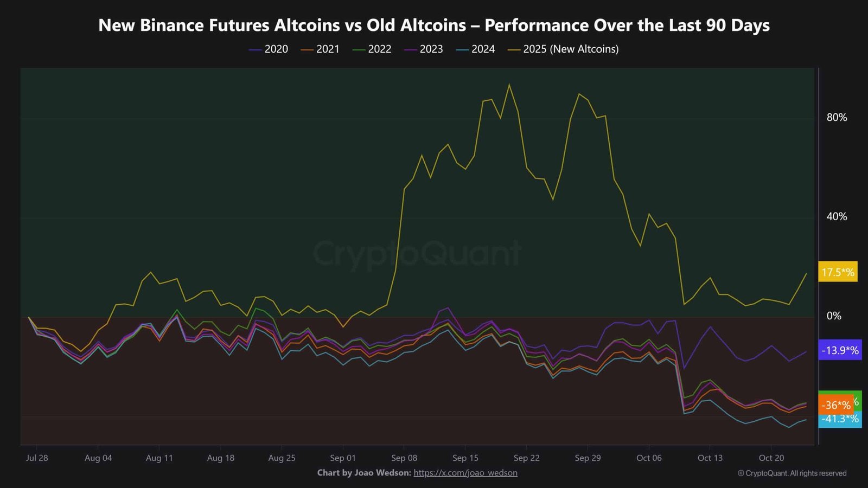
Task: Select the Aug 25 date tick
Action: tap(282, 458)
